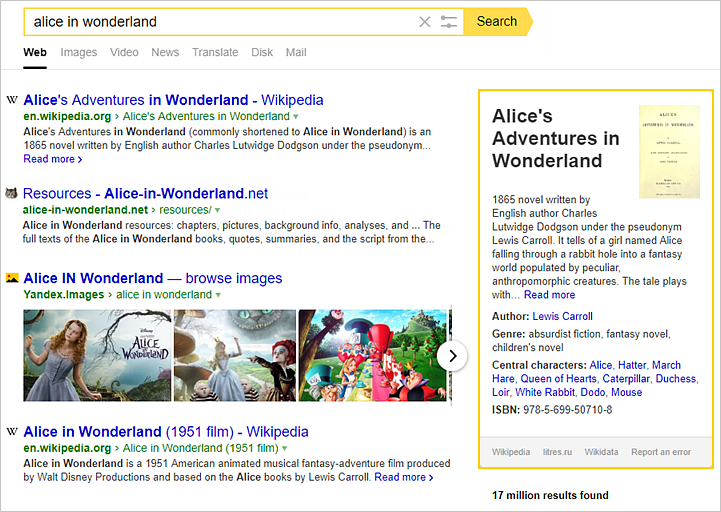This screenshot has height=512, width=721.
Task: Click the Duchess character link
Action: point(675,379)
